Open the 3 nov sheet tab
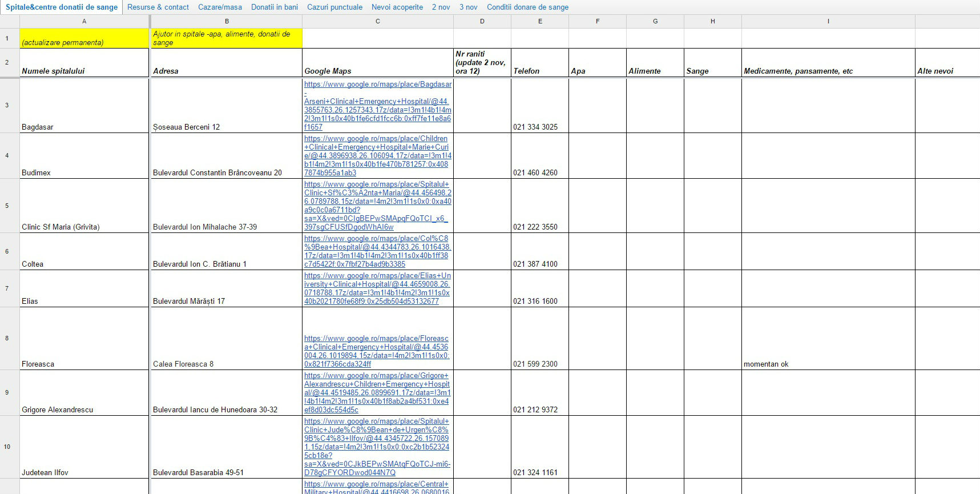Screen dimensions: 980x494 coord(468,7)
